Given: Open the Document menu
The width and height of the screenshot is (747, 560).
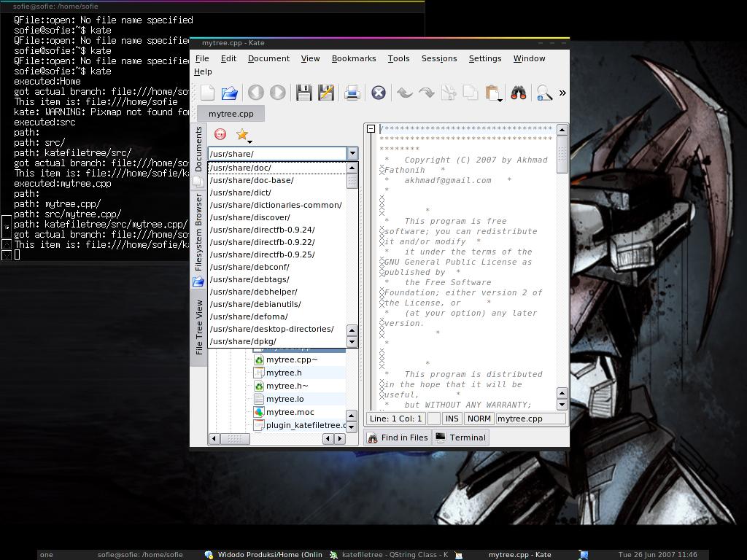Looking at the screenshot, I should tap(268, 58).
